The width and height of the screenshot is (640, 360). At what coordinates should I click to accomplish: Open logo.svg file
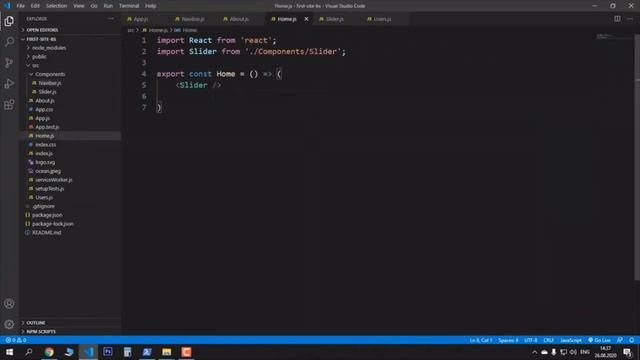point(45,162)
